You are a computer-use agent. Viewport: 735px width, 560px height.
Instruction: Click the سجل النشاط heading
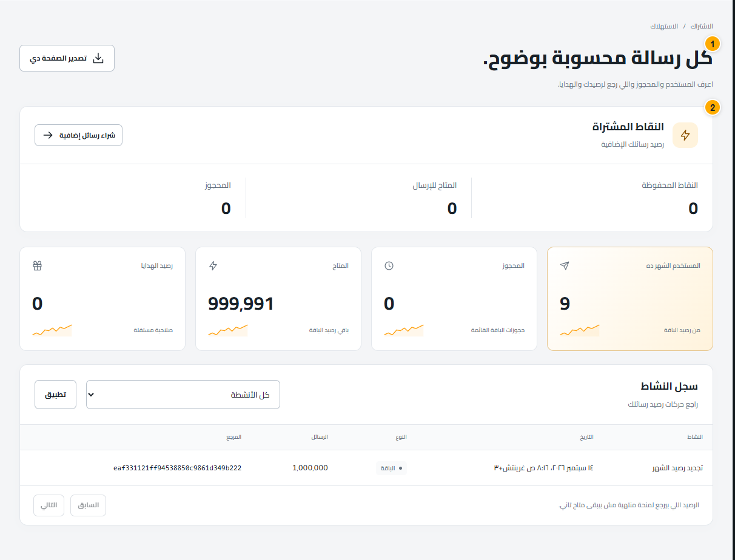[x=670, y=386]
